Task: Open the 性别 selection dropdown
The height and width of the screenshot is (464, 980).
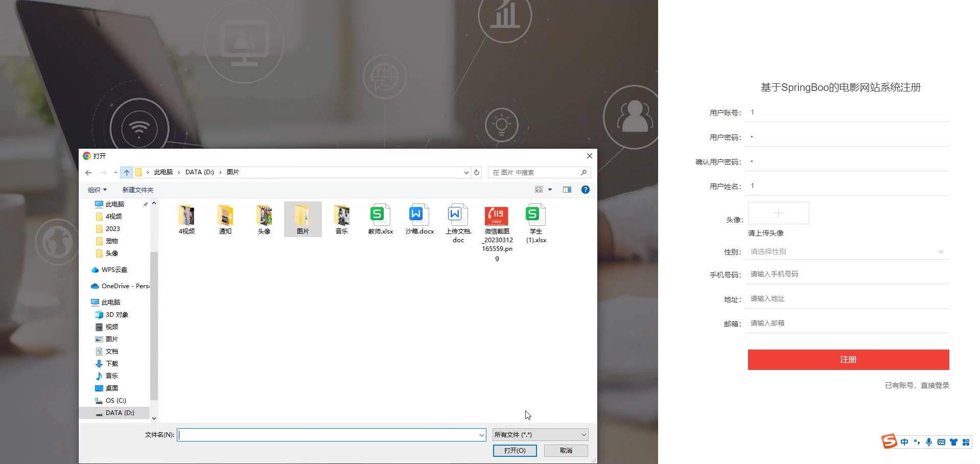Action: [848, 251]
